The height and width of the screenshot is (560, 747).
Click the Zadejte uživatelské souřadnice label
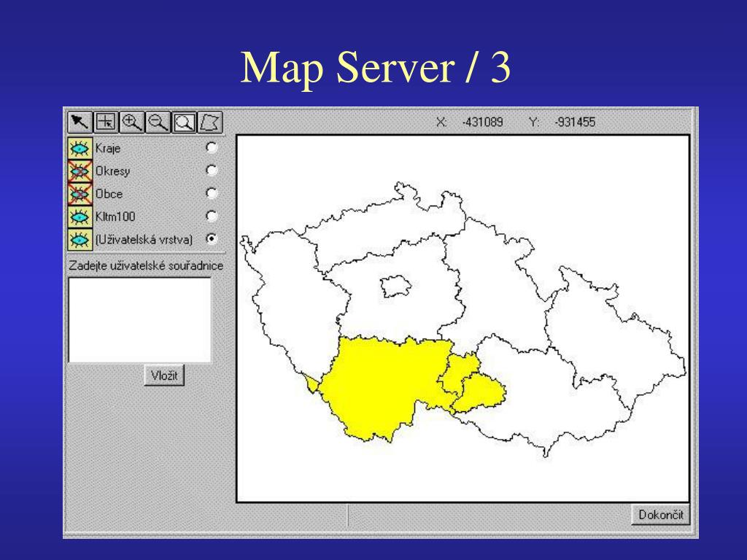[146, 265]
